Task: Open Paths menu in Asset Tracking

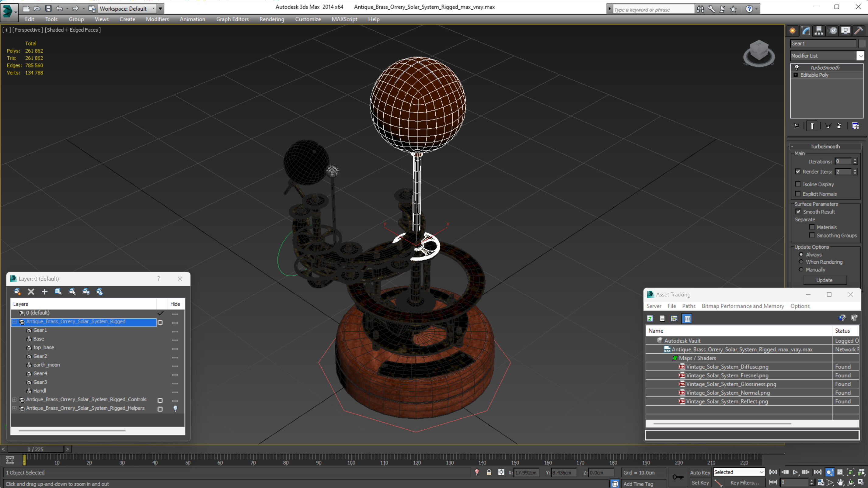Action: coord(688,306)
